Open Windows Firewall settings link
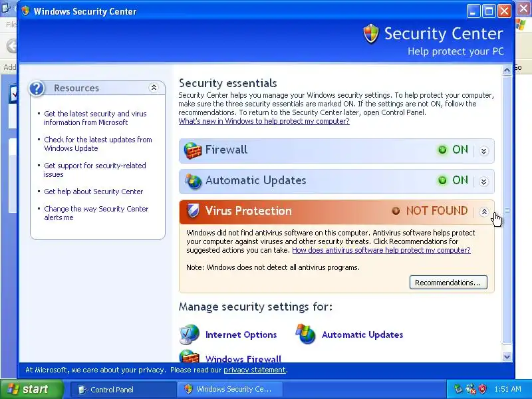 pos(243,358)
